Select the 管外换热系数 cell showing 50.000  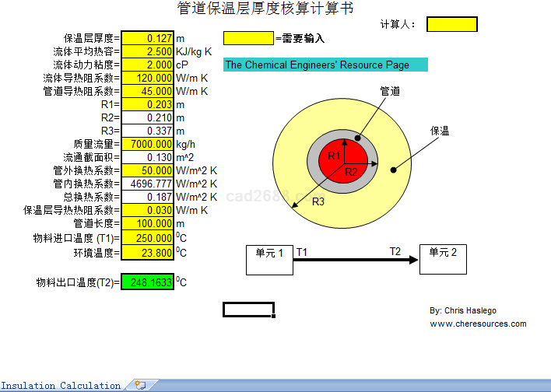[148, 170]
